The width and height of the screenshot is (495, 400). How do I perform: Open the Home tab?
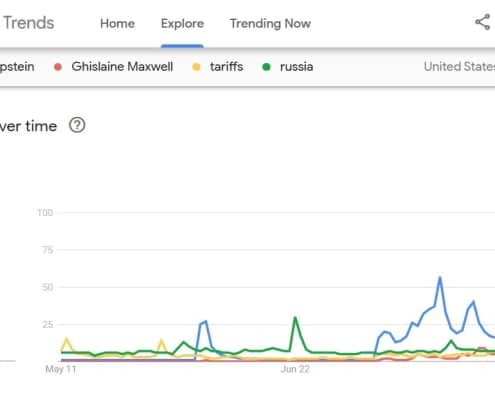(117, 23)
